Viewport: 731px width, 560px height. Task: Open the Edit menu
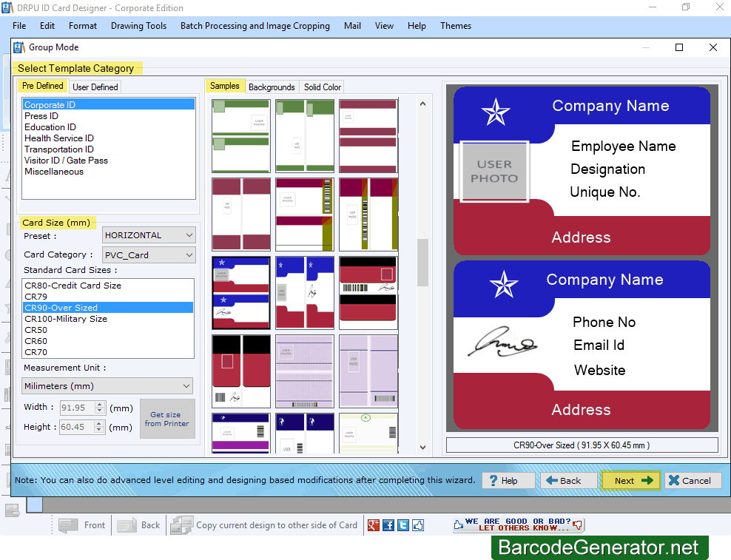[47, 26]
